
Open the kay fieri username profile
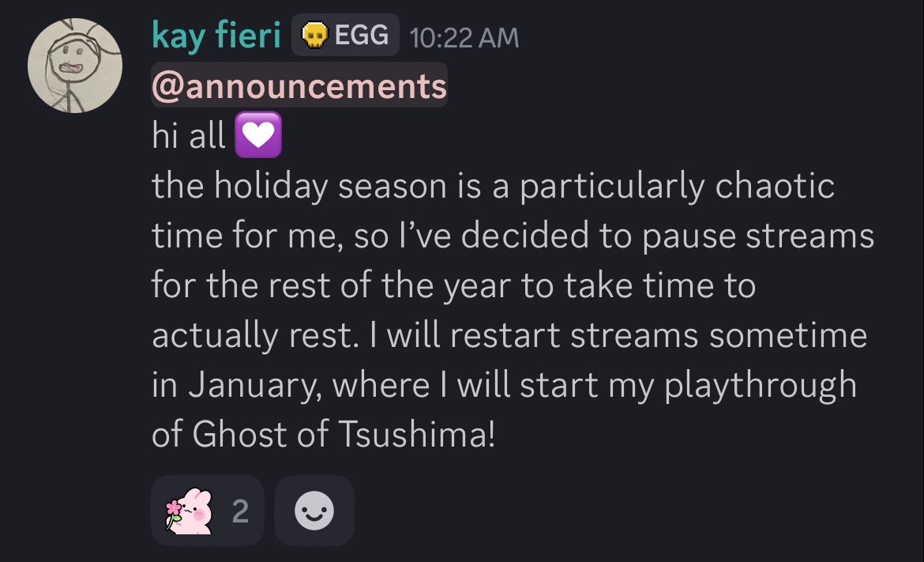(216, 36)
